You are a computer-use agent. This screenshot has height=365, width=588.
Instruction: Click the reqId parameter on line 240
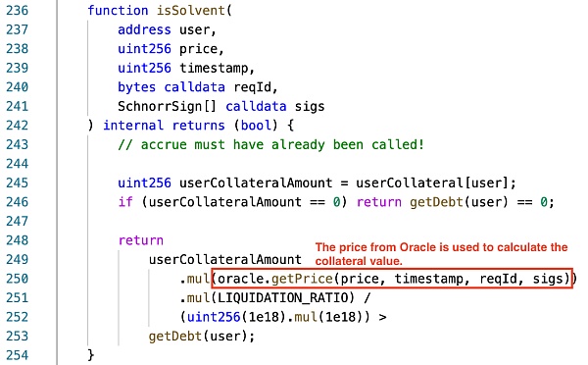point(253,87)
